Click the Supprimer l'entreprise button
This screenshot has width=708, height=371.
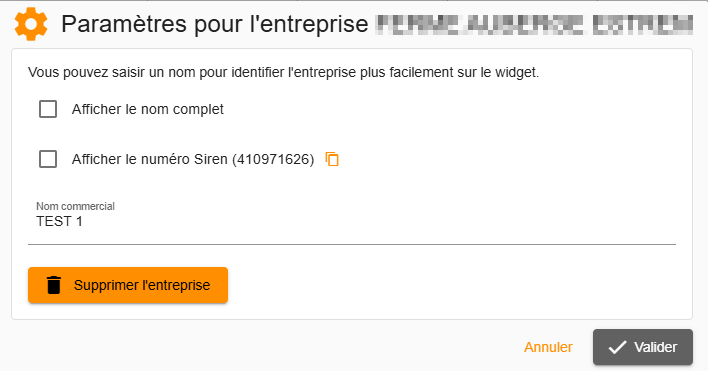(128, 285)
